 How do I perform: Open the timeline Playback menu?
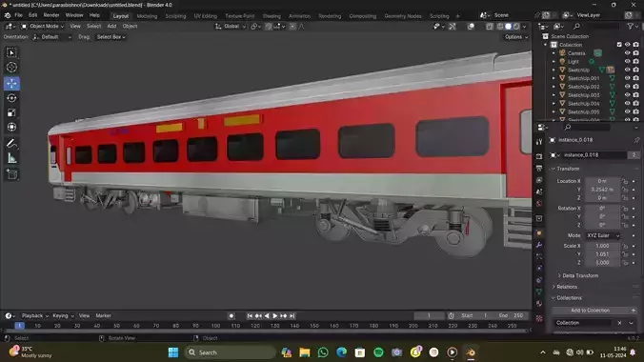[x=34, y=316]
